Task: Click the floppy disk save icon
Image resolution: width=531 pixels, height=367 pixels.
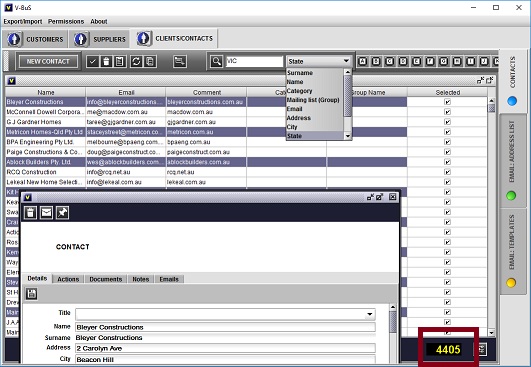Action: point(31,294)
